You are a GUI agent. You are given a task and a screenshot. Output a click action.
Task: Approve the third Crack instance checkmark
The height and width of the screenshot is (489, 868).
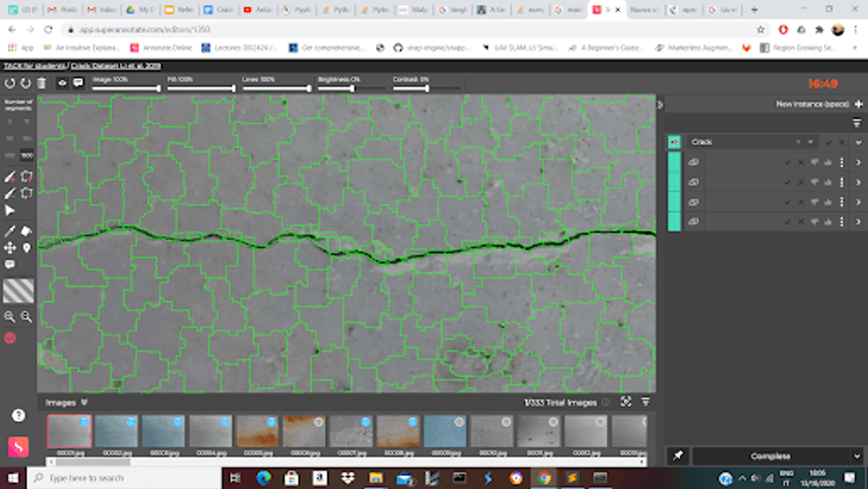coord(787,202)
